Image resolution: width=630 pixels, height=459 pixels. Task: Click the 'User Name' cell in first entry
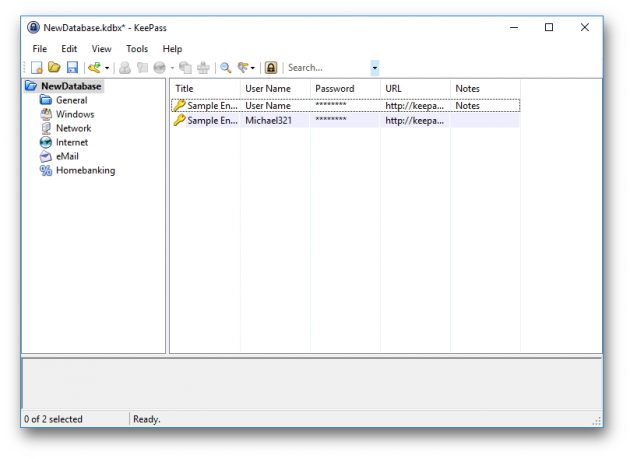pyautogui.click(x=268, y=106)
